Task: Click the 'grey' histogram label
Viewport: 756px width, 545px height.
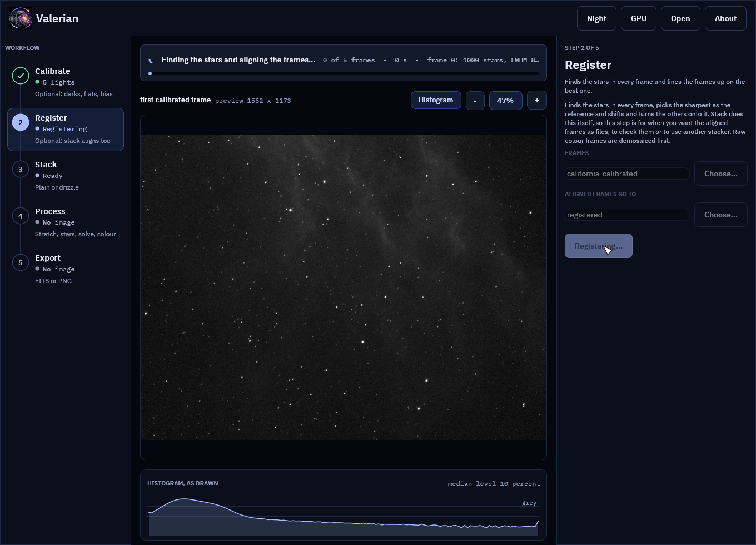Action: click(x=529, y=503)
